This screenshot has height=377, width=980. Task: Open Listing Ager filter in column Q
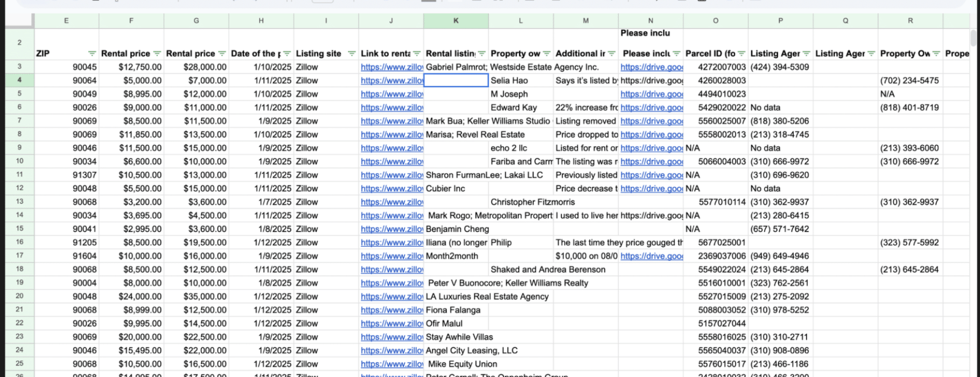pyautogui.click(x=871, y=53)
